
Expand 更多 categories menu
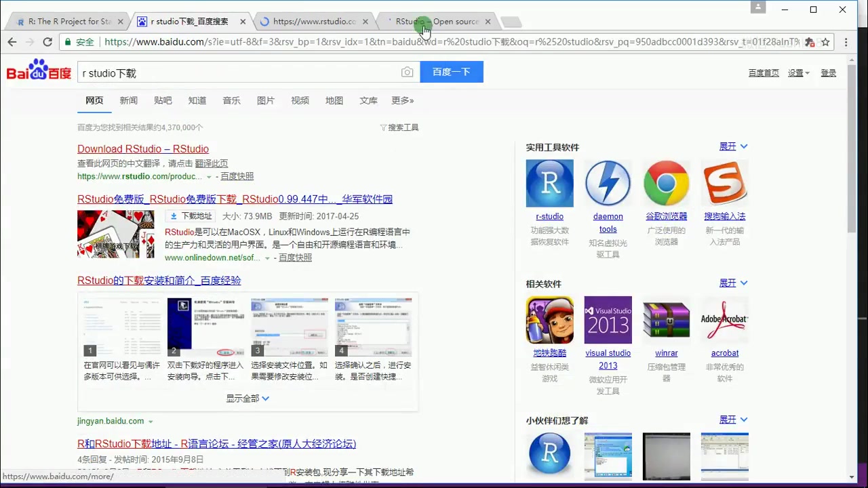[x=402, y=100]
